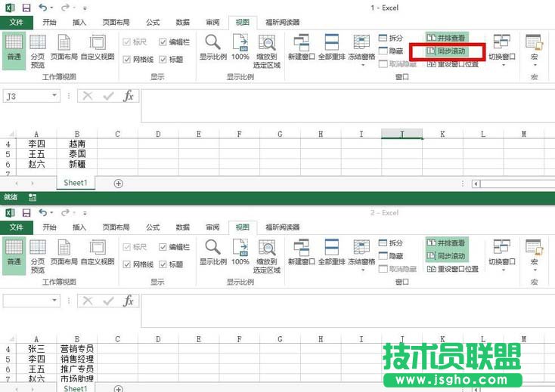Toggle Gridlines checkbox in window 2
This screenshot has width=555, height=392.
tap(127, 264)
